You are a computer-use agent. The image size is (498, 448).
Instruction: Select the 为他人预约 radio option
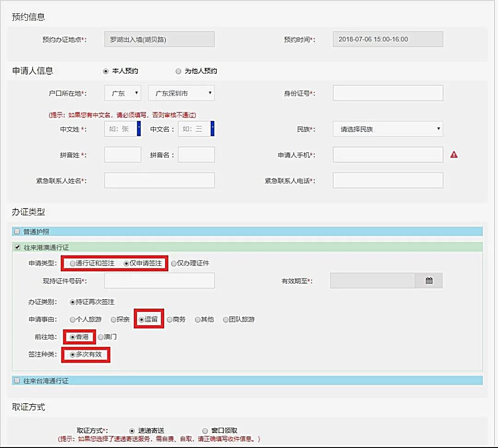coord(178,71)
